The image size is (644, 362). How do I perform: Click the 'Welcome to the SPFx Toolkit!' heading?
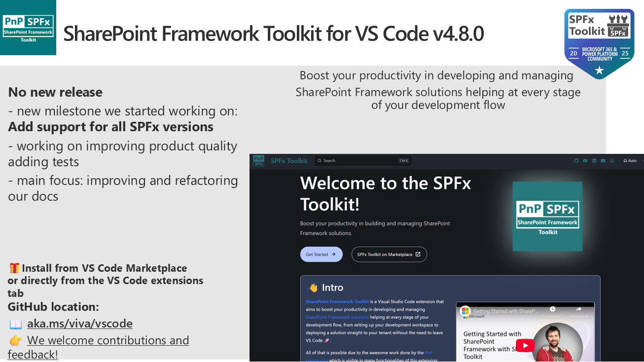[x=386, y=193]
